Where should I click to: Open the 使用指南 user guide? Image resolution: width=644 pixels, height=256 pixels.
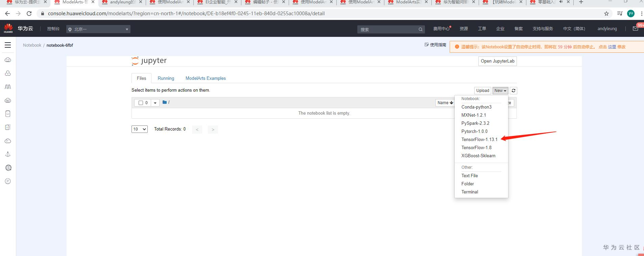pyautogui.click(x=435, y=45)
